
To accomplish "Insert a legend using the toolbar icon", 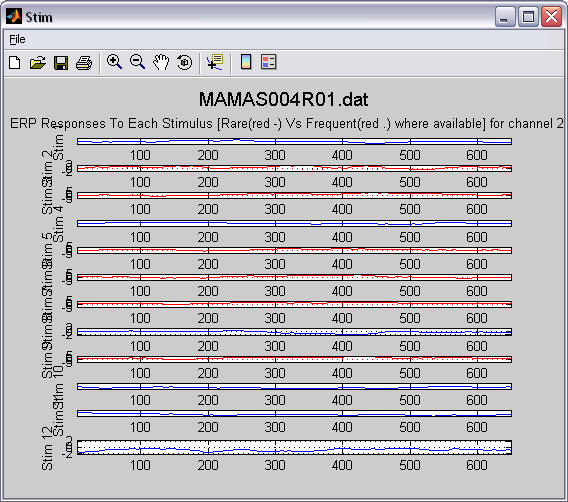I will [x=269, y=62].
